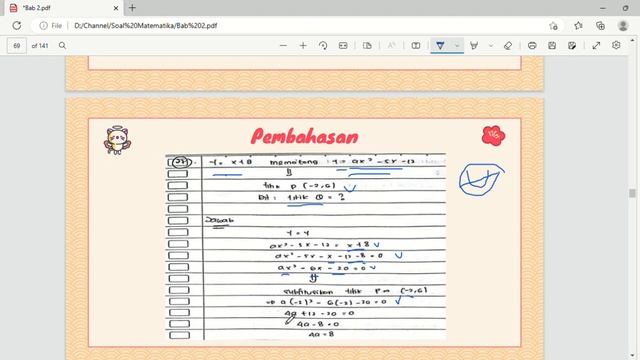
Task: Select the Bab 2.pdf tab
Action: coord(64,8)
